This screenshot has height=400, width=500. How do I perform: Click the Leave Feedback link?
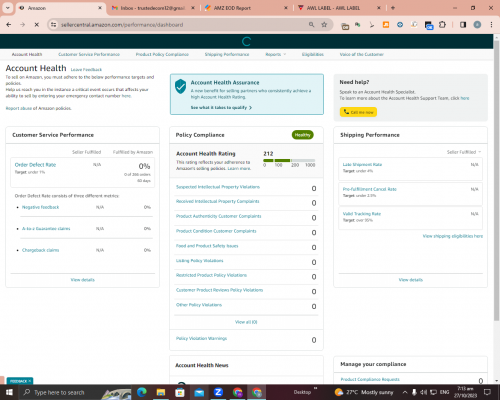tap(86, 70)
